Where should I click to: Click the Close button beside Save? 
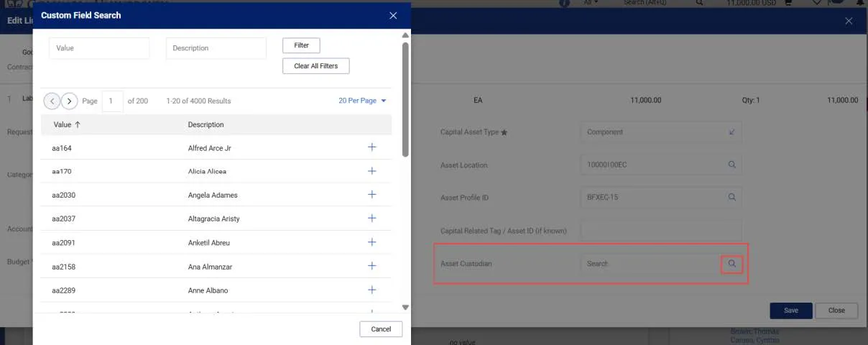tap(836, 310)
